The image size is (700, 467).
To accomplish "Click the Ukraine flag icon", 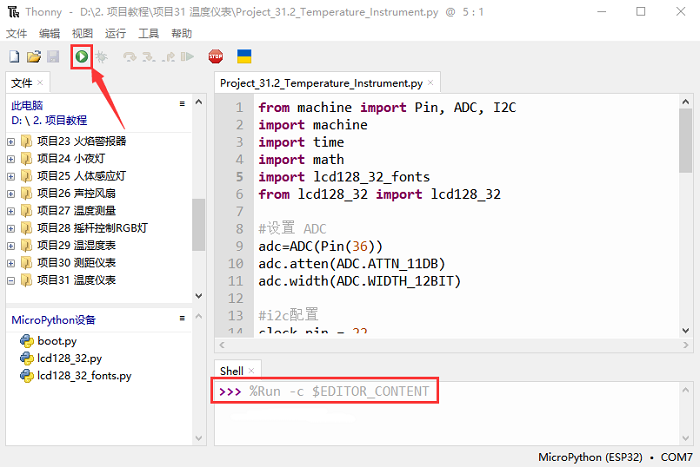I will pos(243,56).
